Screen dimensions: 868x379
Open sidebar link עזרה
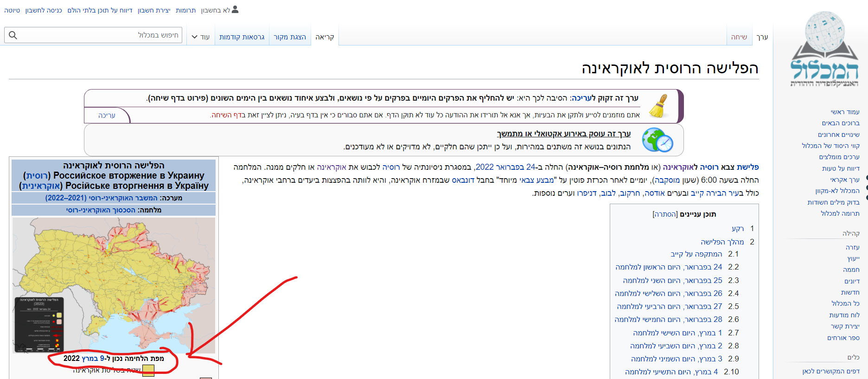(853, 247)
